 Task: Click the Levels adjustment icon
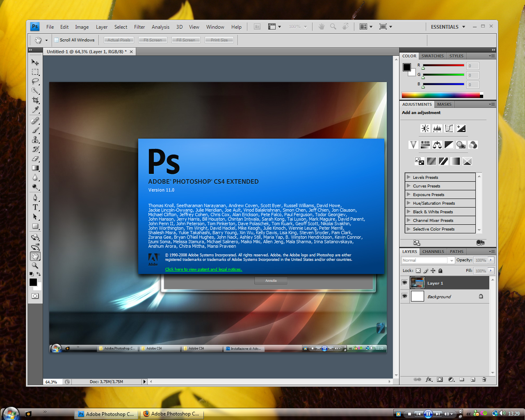pyautogui.click(x=437, y=128)
